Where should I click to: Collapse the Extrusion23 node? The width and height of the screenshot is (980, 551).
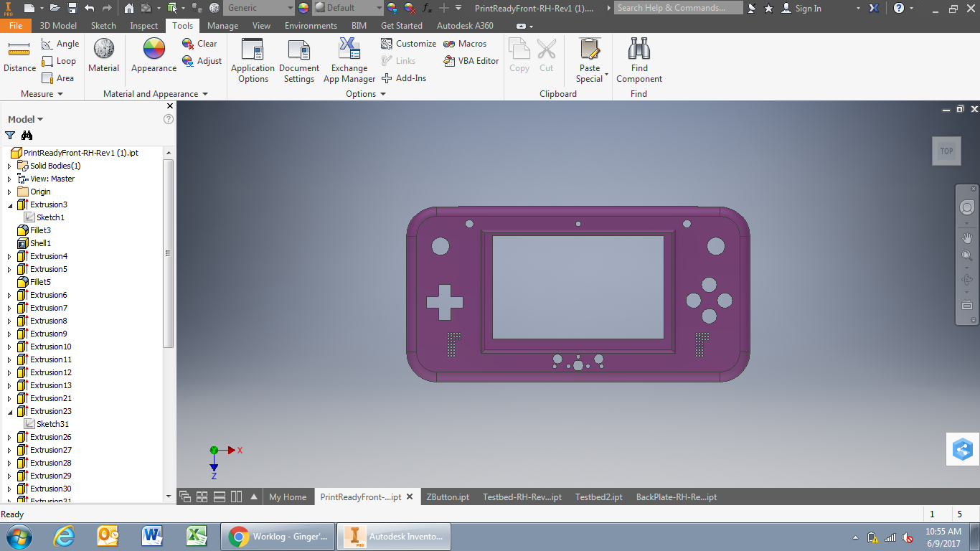(x=10, y=411)
